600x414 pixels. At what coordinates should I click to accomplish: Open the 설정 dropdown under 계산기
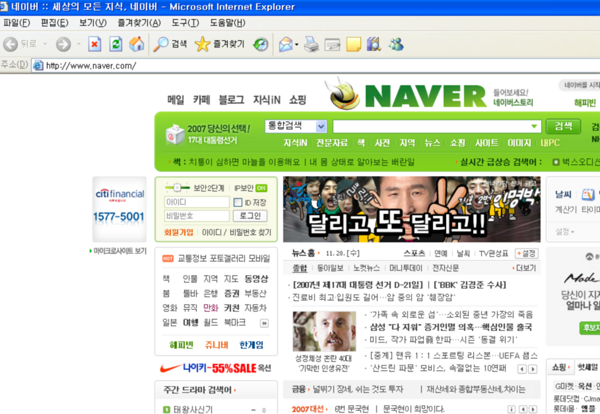pos(565,232)
